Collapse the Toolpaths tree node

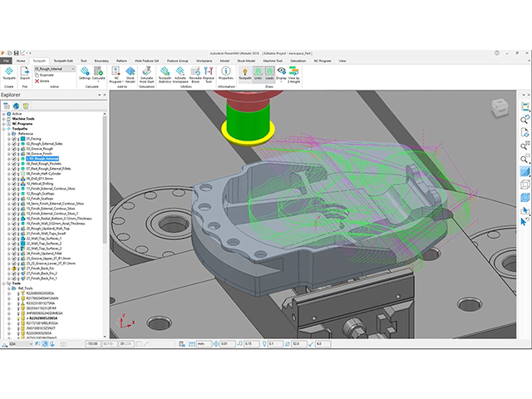tap(3, 129)
